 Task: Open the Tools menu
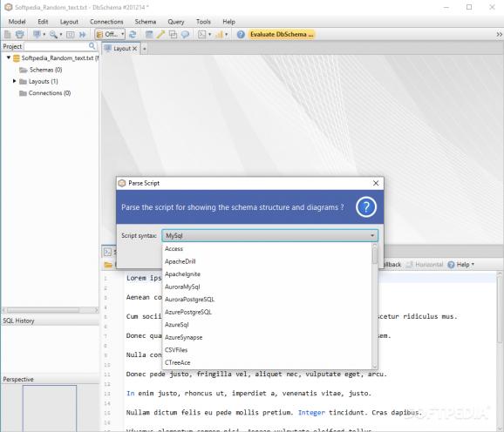pos(203,22)
